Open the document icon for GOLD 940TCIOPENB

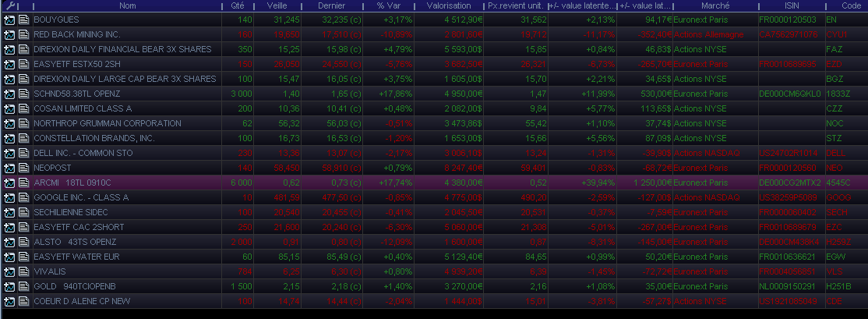(23, 286)
